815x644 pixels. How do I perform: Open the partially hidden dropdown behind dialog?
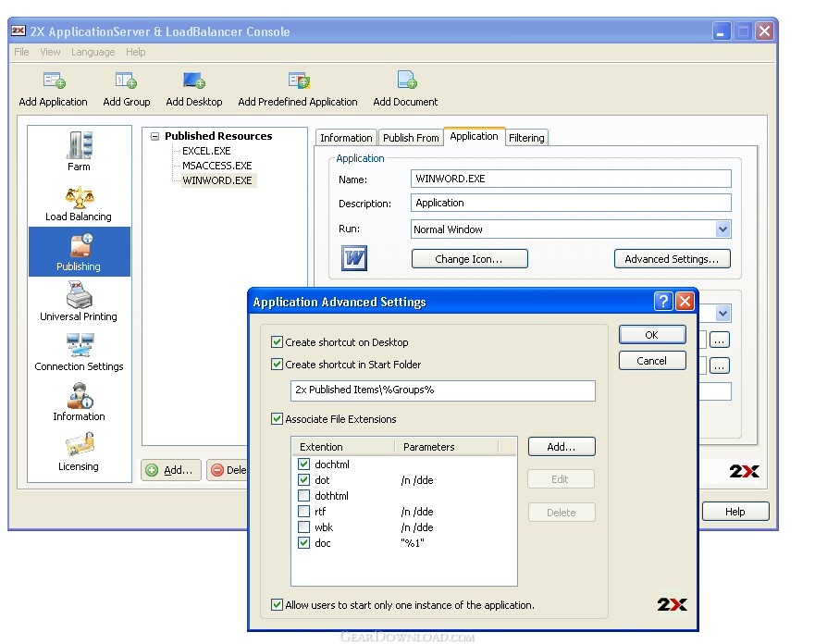tap(722, 314)
